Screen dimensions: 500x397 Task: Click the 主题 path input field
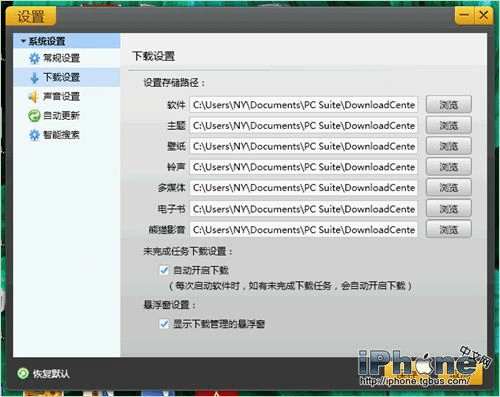pos(304,126)
